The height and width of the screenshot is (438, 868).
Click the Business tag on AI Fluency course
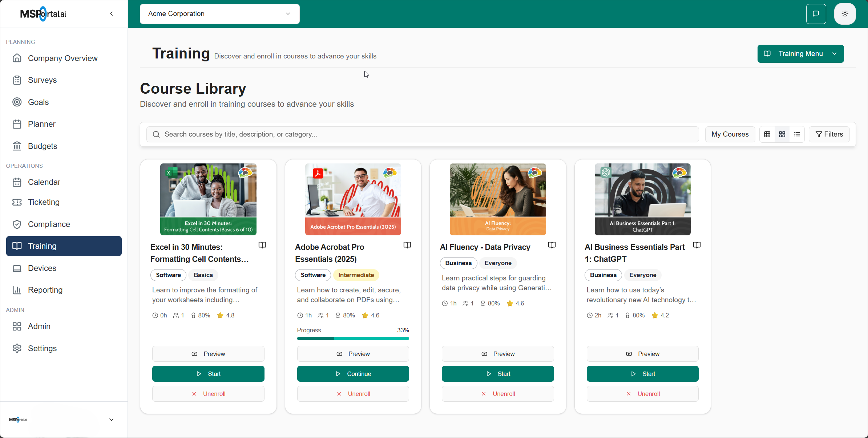click(x=459, y=263)
